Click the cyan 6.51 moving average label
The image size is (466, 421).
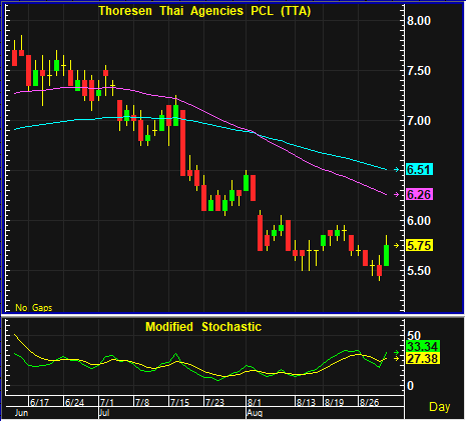[x=419, y=170]
